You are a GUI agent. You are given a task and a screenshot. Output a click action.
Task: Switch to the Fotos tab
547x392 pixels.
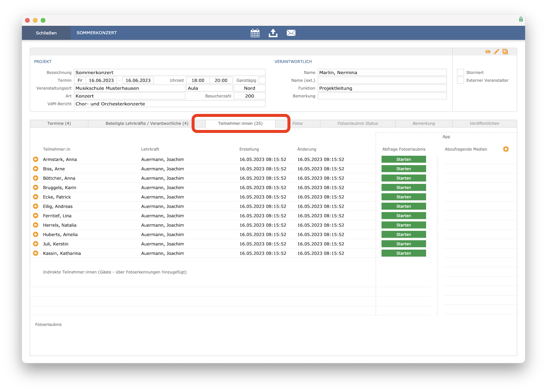tap(297, 123)
